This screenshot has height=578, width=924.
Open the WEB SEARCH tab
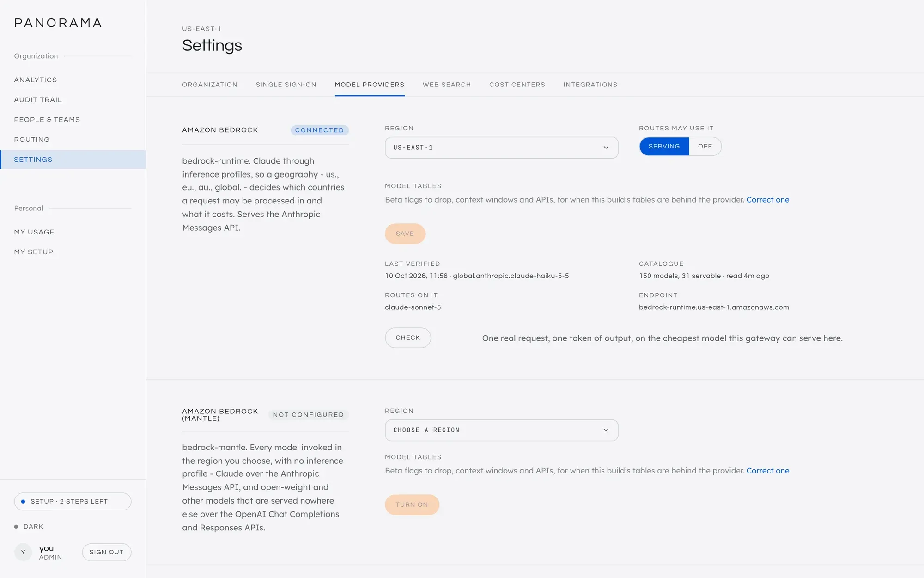447,85
